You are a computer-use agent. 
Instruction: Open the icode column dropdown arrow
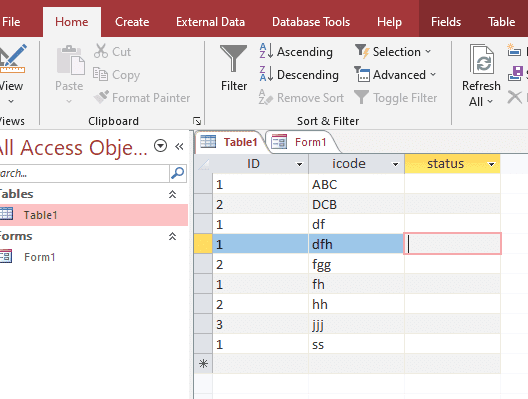(x=395, y=164)
